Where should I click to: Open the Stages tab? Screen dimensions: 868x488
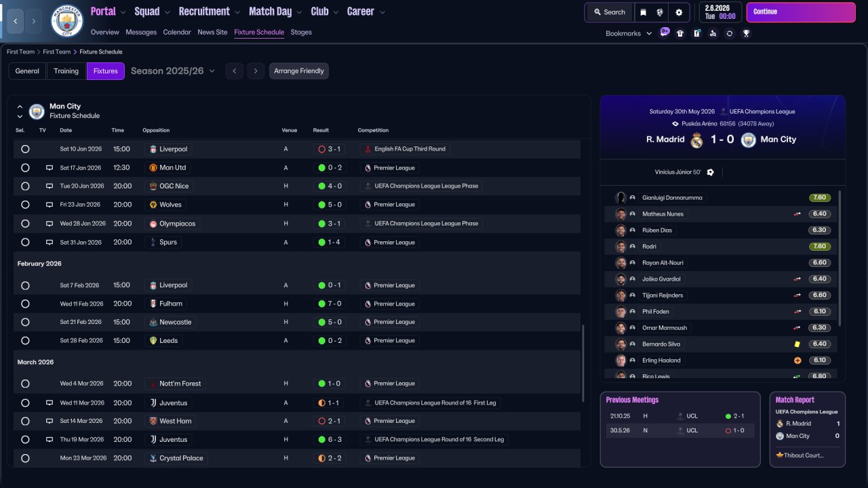301,32
